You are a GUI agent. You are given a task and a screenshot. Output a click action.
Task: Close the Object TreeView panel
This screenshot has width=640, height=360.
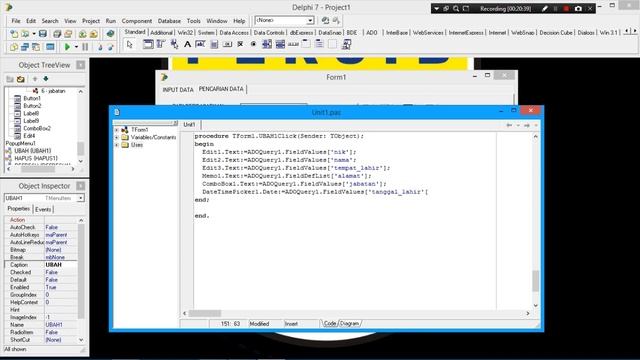[x=81, y=65]
